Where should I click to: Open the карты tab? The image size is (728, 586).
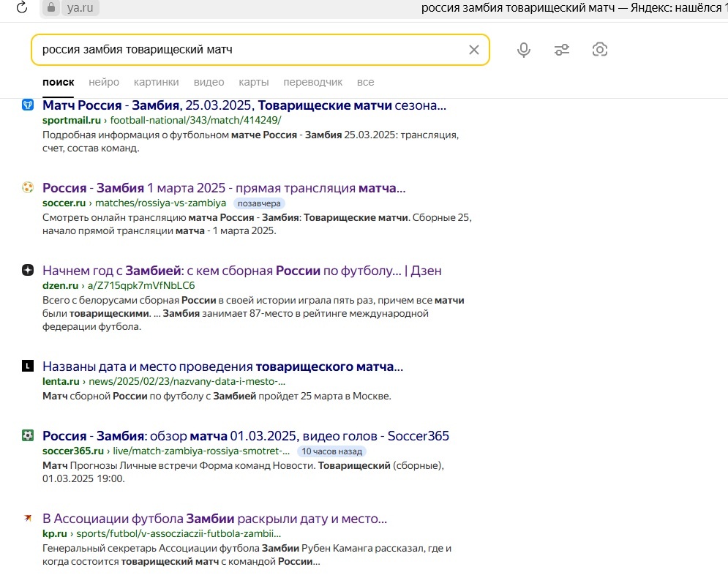point(253,82)
